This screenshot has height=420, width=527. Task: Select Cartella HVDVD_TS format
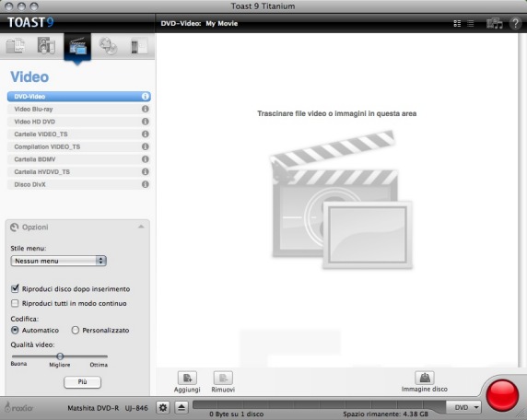click(78, 171)
